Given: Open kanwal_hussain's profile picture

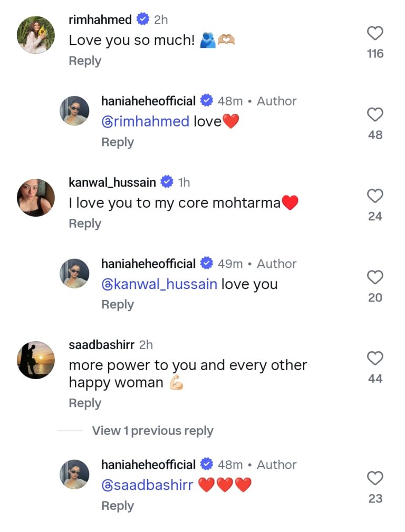Looking at the screenshot, I should [36, 198].
